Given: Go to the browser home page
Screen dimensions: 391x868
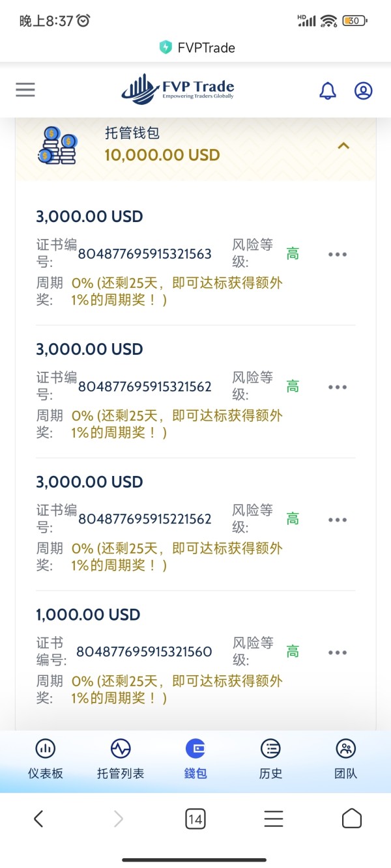Looking at the screenshot, I should tap(352, 819).
